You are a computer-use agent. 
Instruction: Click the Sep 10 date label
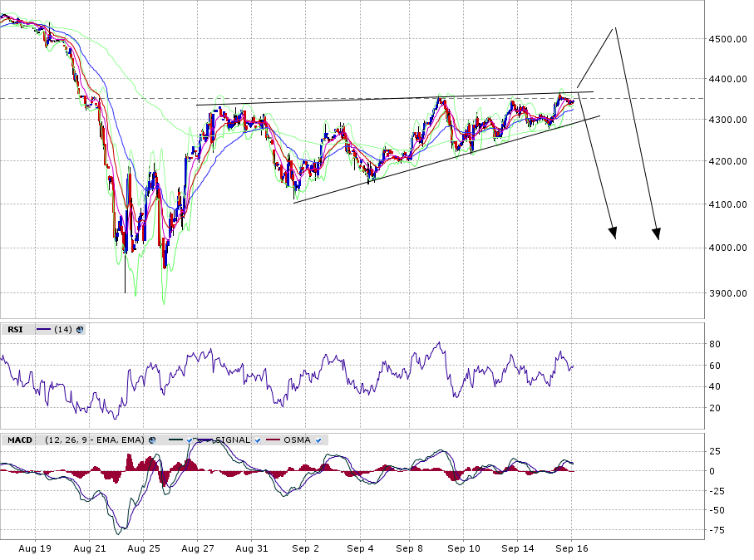[464, 548]
